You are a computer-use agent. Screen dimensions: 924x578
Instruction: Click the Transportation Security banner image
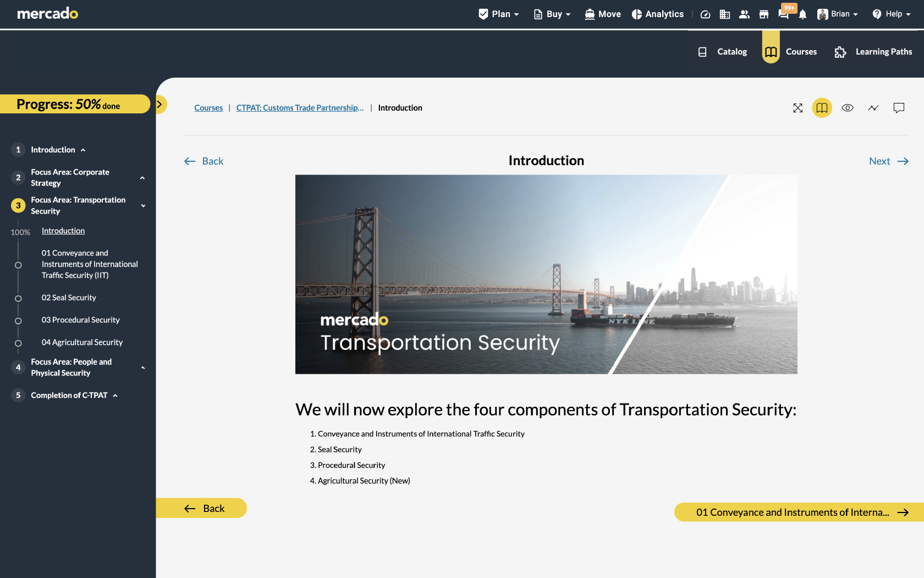click(x=546, y=274)
